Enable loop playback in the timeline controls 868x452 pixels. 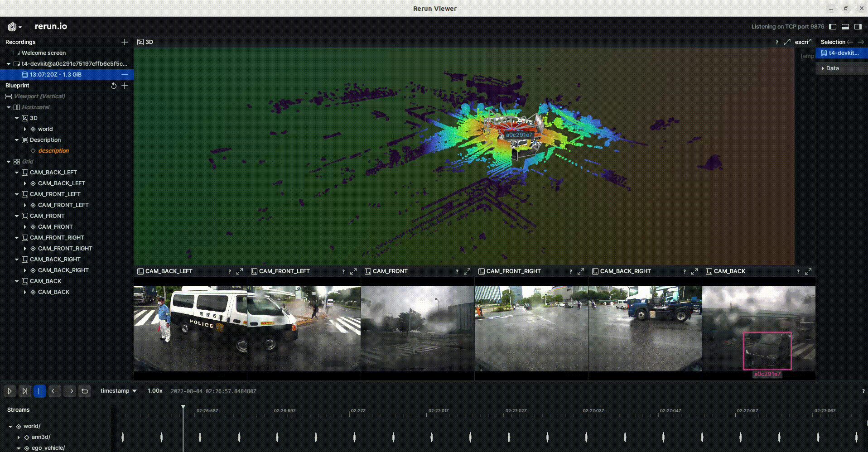point(85,391)
